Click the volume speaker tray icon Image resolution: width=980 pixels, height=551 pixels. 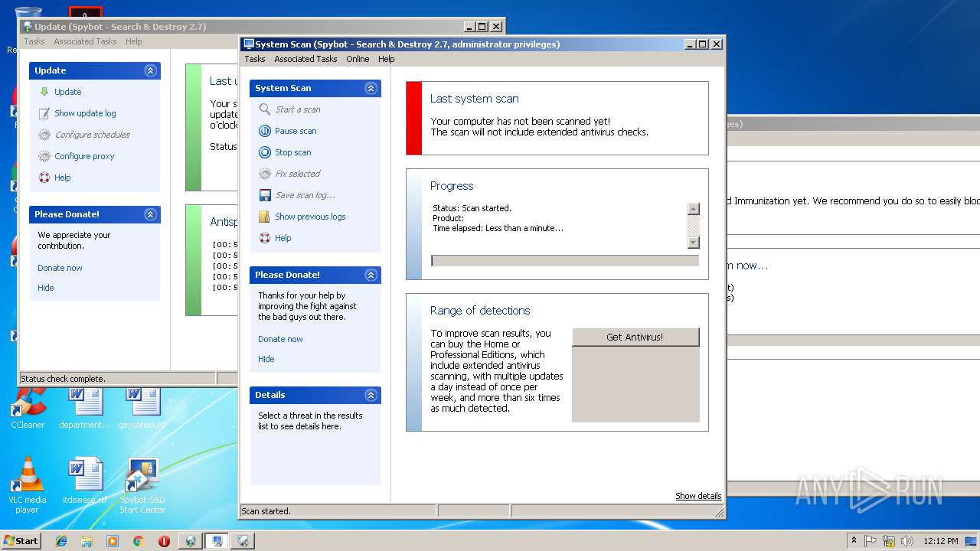coord(907,541)
